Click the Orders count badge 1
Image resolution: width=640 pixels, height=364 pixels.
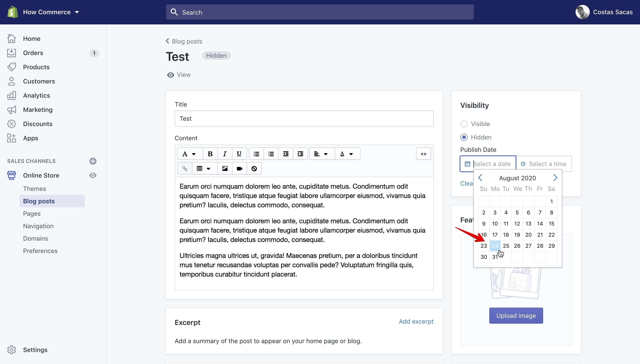(x=94, y=53)
